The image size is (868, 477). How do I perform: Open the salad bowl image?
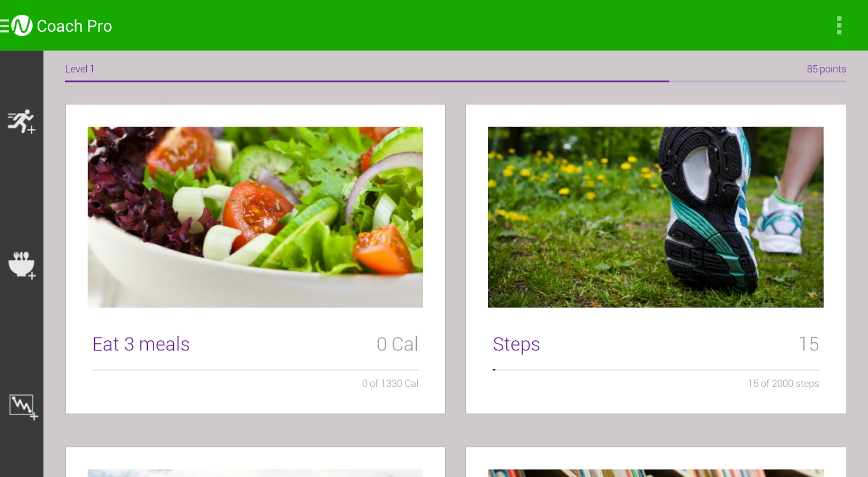[x=255, y=217]
